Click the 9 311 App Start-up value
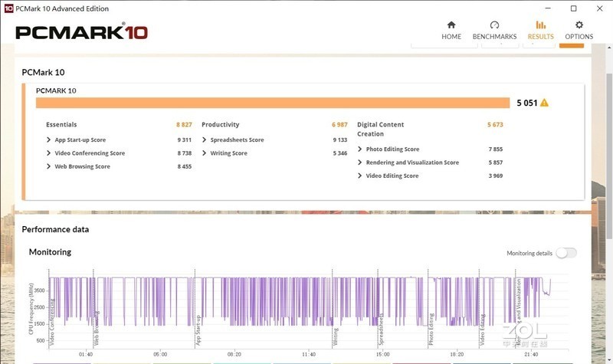Screen dimensions: 613x364 click(184, 139)
